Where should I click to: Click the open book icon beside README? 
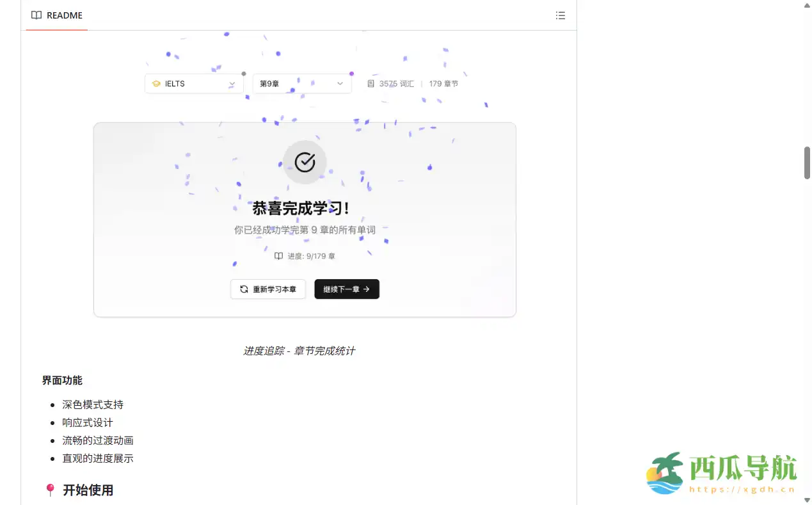(36, 15)
